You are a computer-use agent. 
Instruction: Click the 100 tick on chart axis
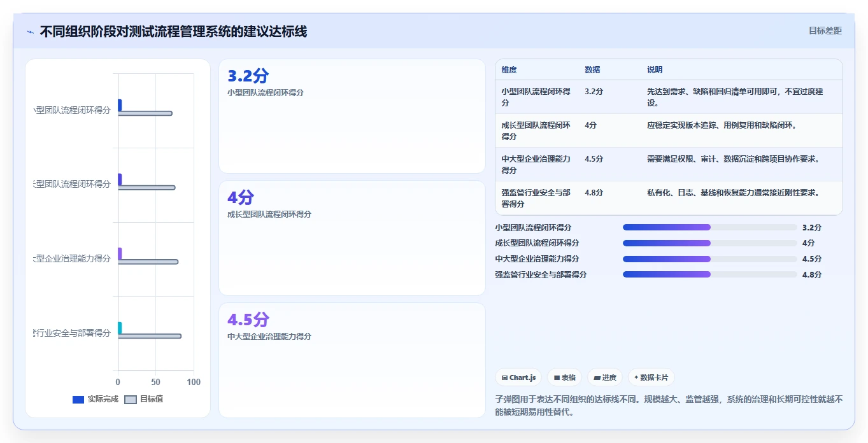[x=194, y=382]
